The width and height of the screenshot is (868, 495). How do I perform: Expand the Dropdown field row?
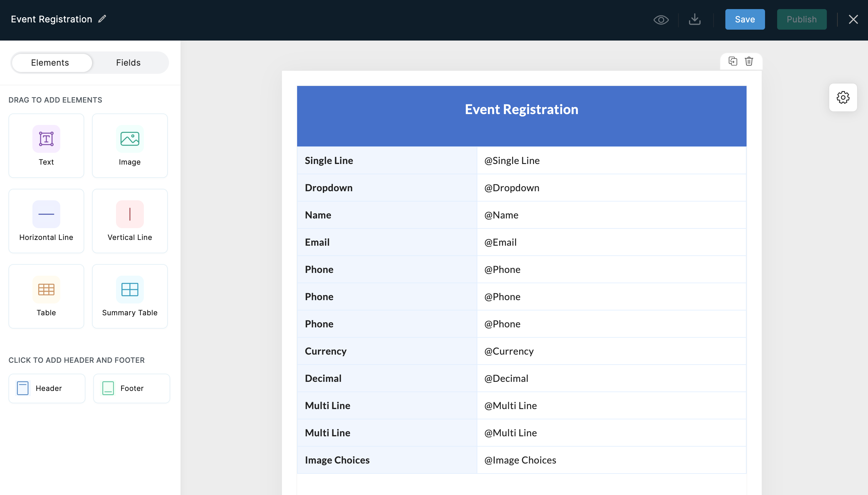[x=522, y=187]
